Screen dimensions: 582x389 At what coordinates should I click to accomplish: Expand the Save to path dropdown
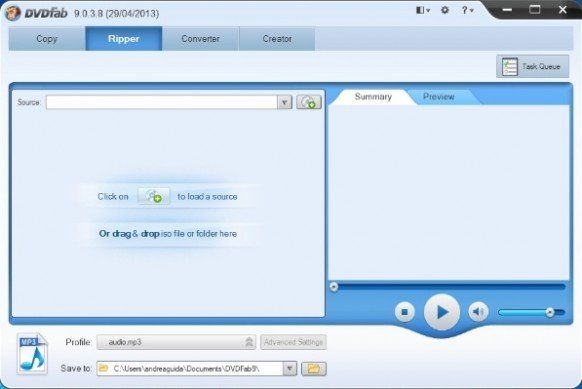click(x=290, y=369)
